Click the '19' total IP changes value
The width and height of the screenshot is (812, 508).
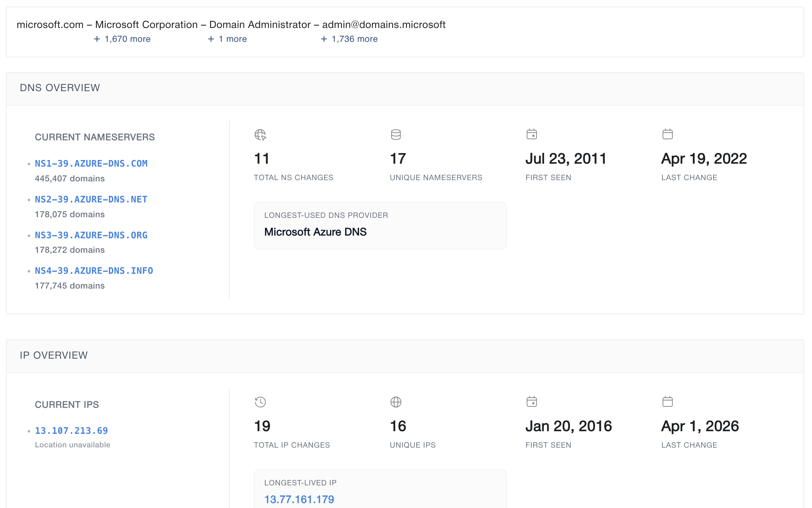coord(262,426)
